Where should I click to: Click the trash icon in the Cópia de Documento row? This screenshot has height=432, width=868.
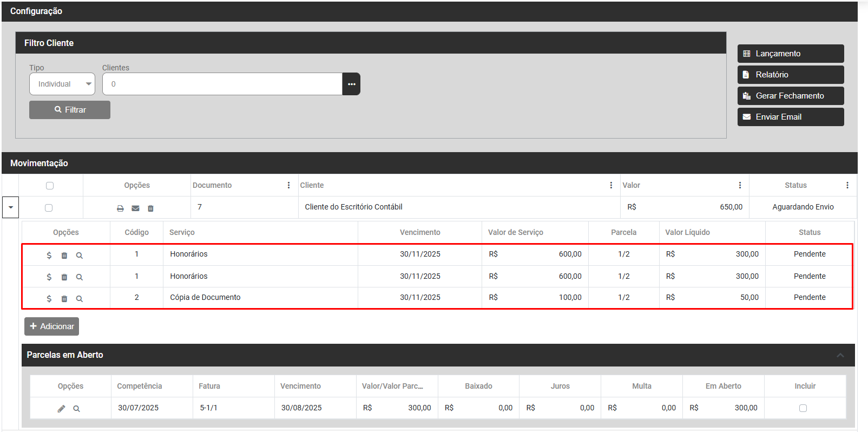64,298
